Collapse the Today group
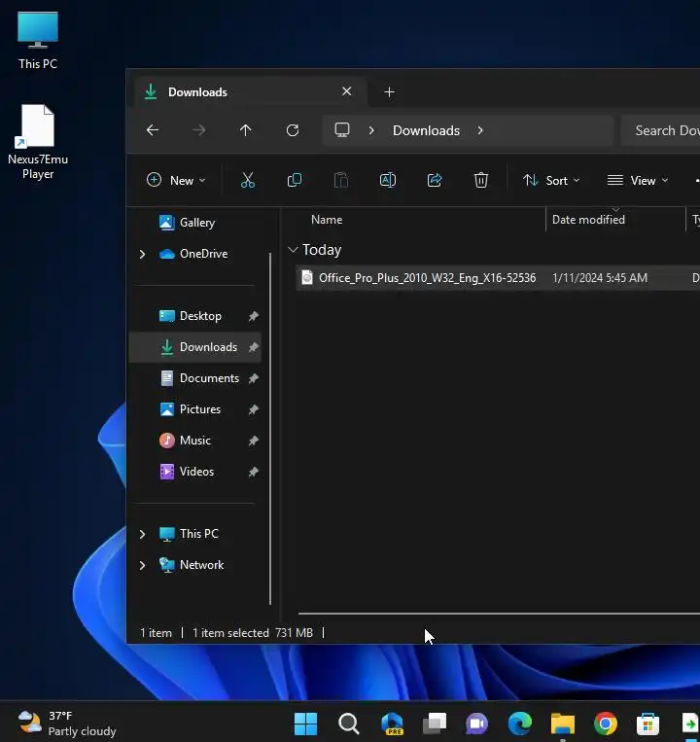This screenshot has width=700, height=742. [293, 249]
